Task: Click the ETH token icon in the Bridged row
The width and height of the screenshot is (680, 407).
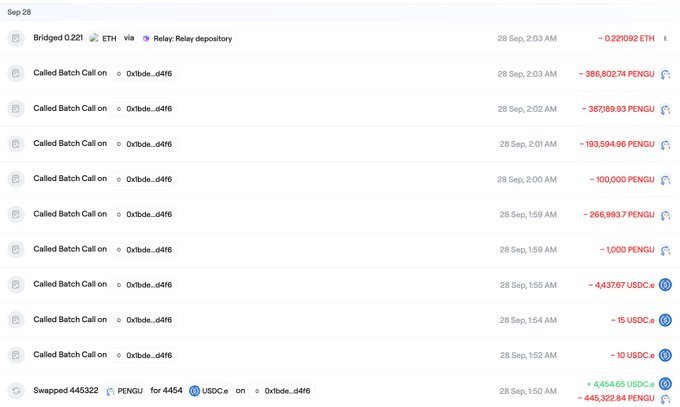Action: tap(94, 38)
